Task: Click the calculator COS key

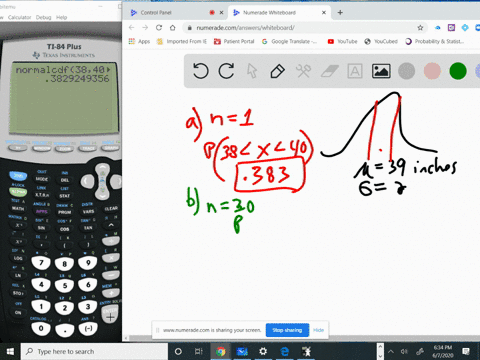Action: (x=65, y=229)
